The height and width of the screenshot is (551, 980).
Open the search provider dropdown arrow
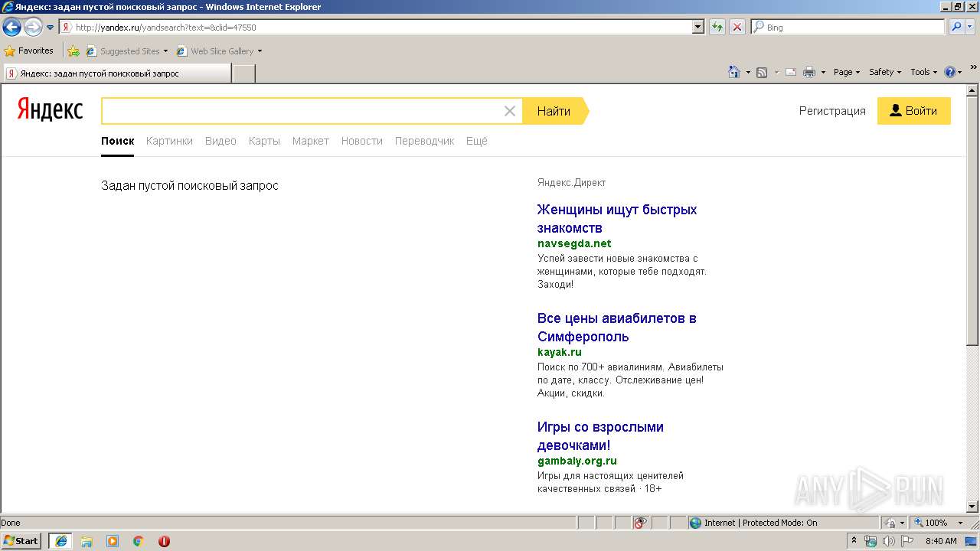tap(972, 27)
